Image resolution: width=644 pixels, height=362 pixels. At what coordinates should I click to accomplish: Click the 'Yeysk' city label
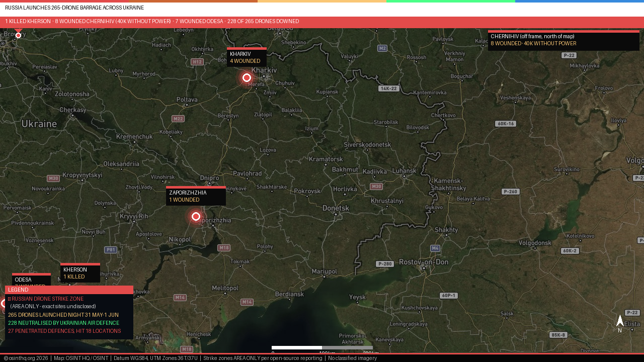357,297
